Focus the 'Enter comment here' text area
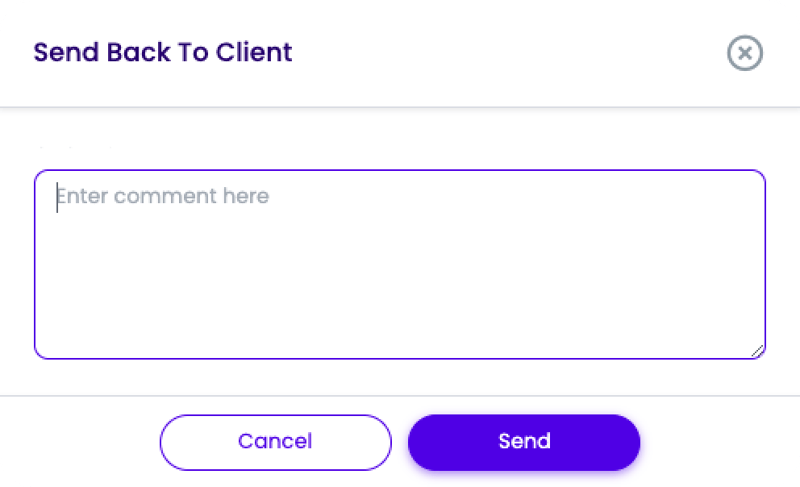Screen dimensions: 800x487 coord(400,264)
